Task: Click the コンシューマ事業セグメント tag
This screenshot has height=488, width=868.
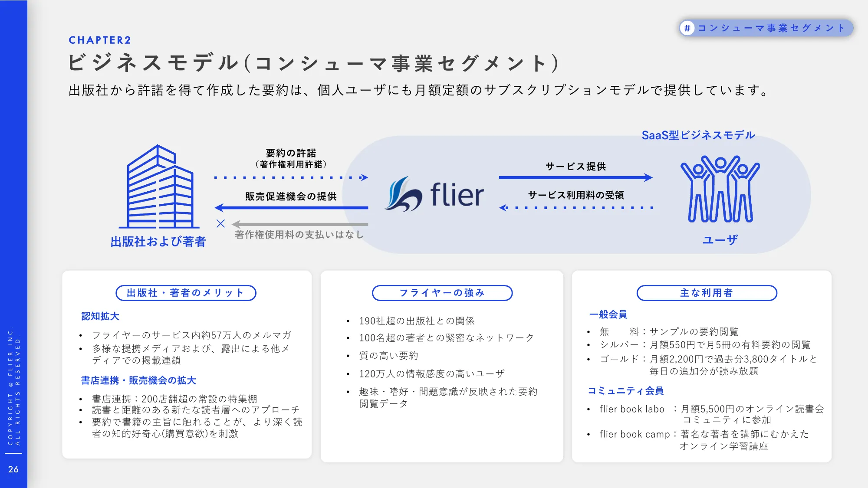Action: (x=766, y=28)
